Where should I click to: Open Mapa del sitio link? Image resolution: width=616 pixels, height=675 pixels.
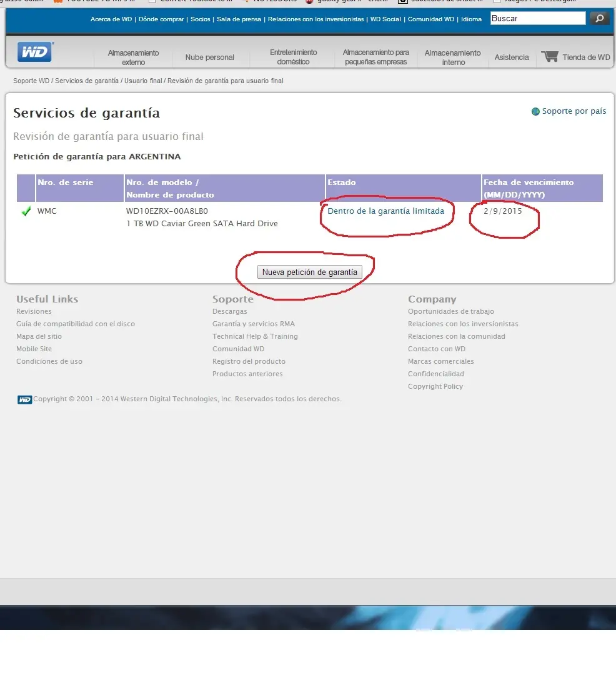point(39,336)
